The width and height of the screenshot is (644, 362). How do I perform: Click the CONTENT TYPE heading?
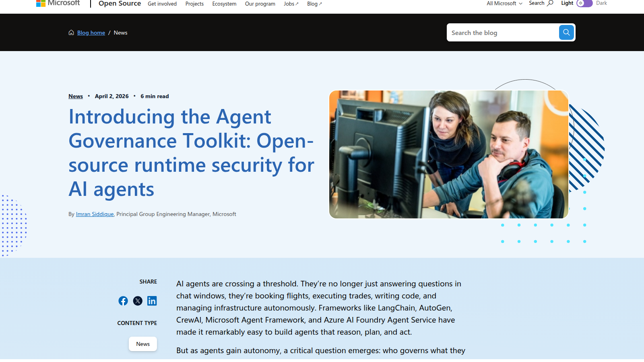click(x=137, y=323)
